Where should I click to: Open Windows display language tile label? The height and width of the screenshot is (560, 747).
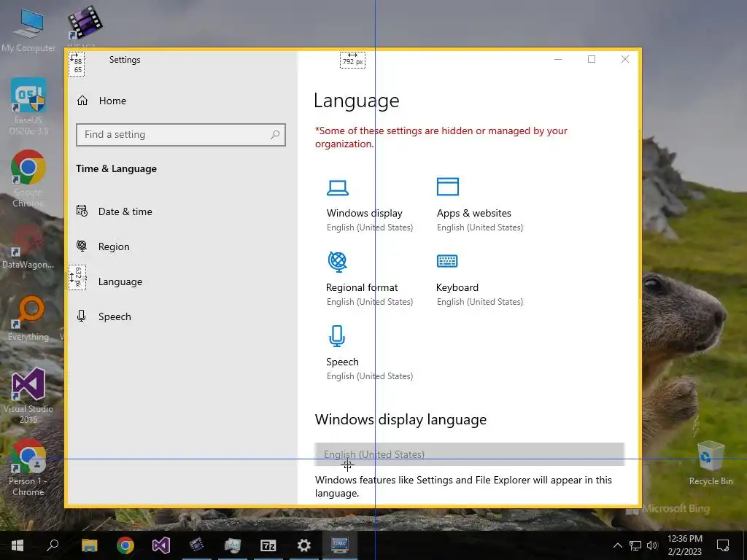pyautogui.click(x=365, y=214)
